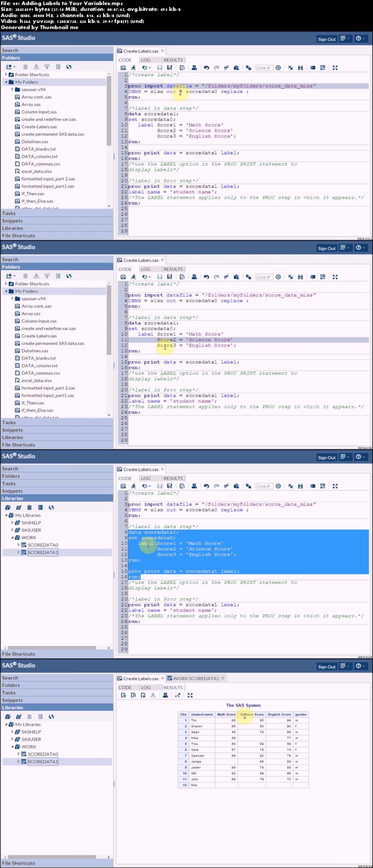Image resolution: width=373 pixels, height=868 pixels.
Task: Collapse WORK library in the results frame
Action: tap(12, 746)
